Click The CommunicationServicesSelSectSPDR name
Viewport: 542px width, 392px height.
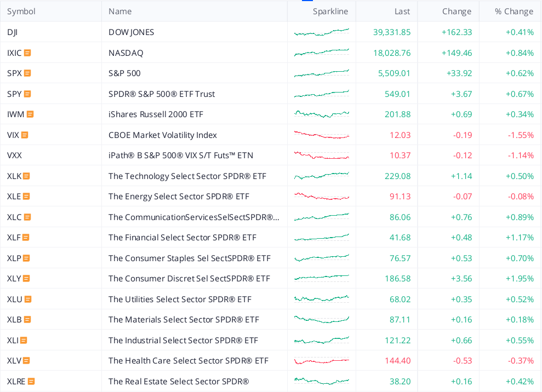(x=194, y=217)
